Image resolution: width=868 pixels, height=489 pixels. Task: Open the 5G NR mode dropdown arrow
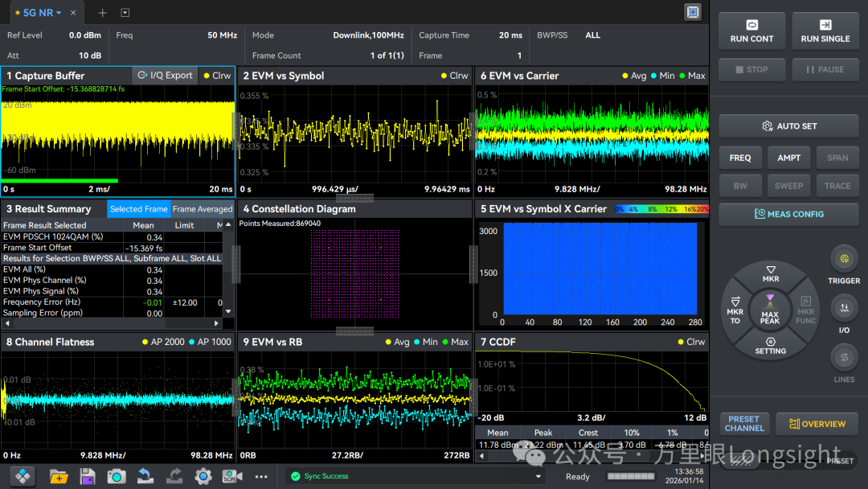coord(59,13)
